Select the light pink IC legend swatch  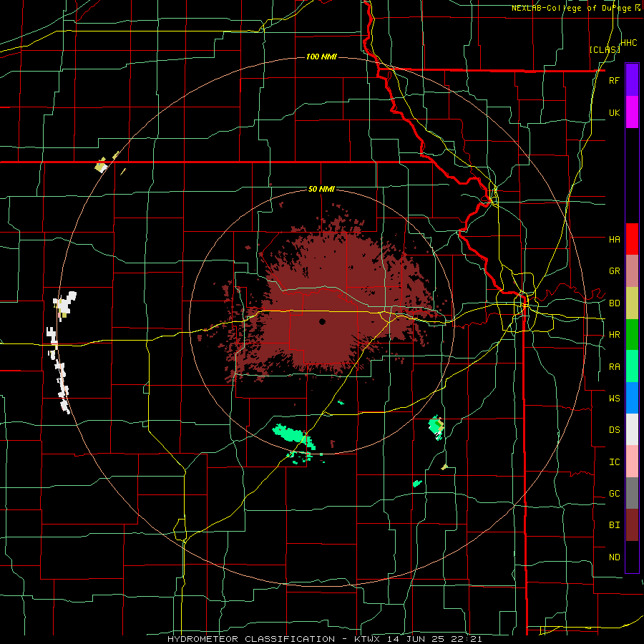point(632,462)
